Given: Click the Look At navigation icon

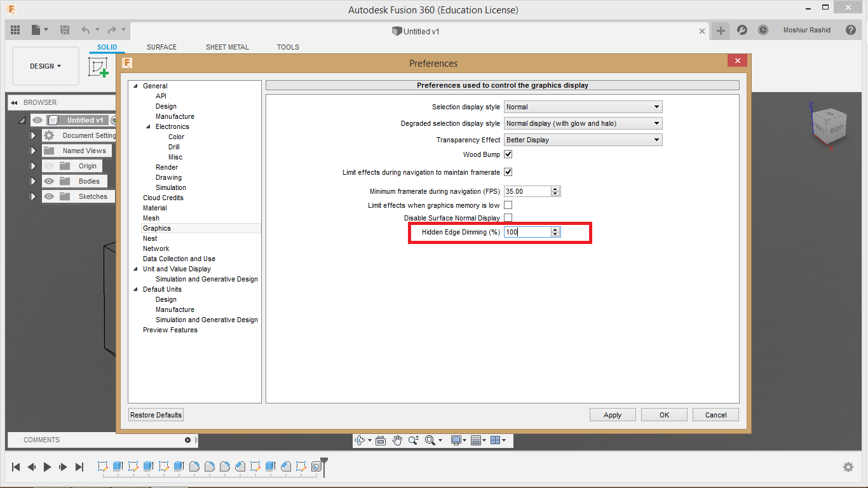Looking at the screenshot, I should [x=381, y=440].
